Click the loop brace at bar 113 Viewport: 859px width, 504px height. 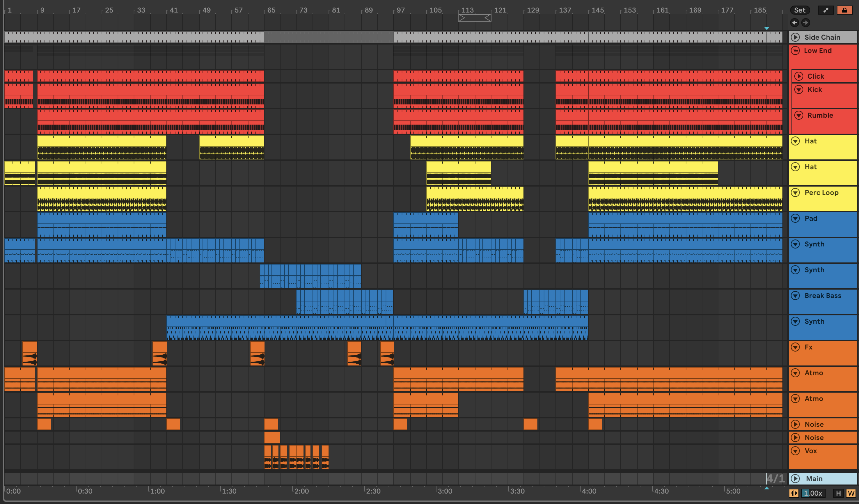[474, 18]
